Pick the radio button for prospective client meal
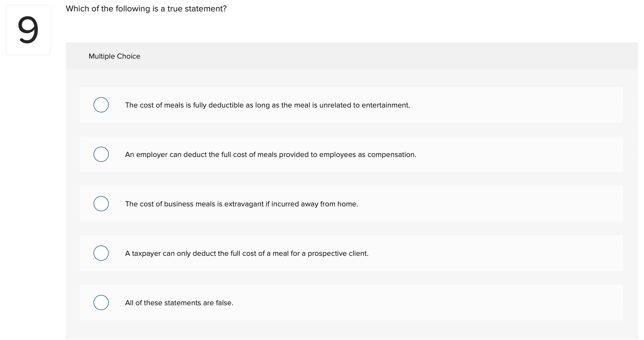The height and width of the screenshot is (340, 644). (101, 253)
